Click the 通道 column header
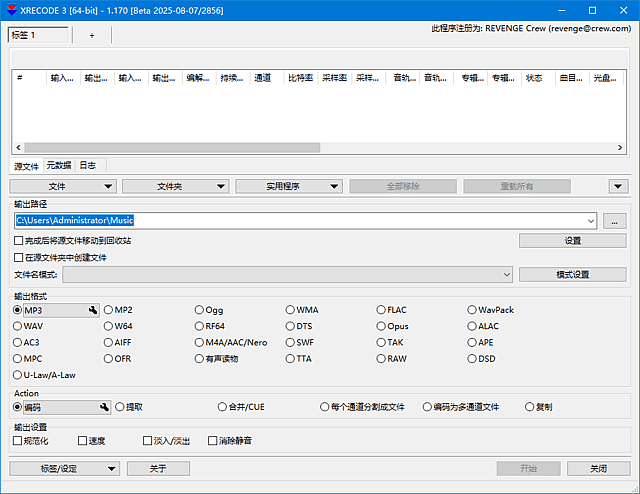The image size is (640, 494). [267, 78]
